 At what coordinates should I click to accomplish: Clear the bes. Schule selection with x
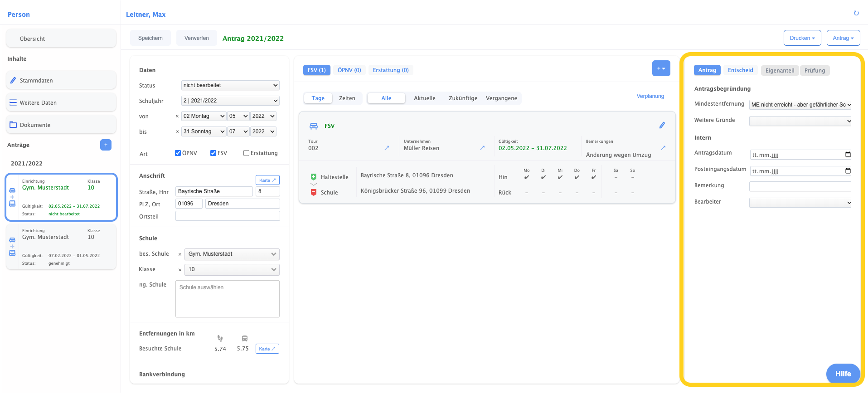[x=180, y=254]
